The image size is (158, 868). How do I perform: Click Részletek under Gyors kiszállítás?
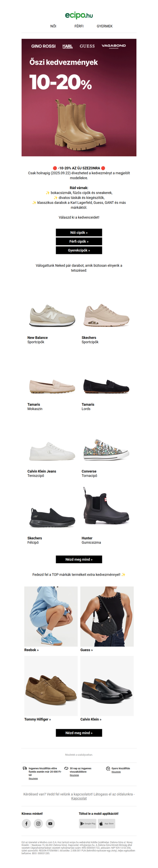tap(116, 772)
